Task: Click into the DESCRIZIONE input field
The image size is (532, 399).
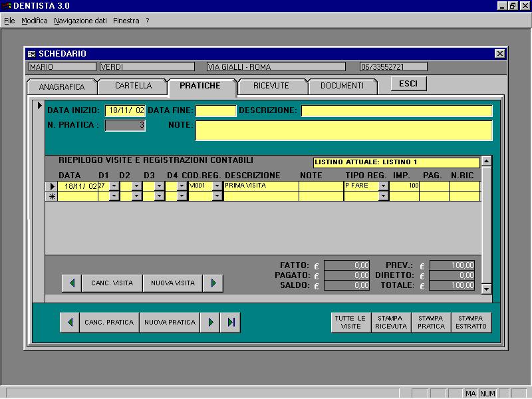Action: [396, 110]
